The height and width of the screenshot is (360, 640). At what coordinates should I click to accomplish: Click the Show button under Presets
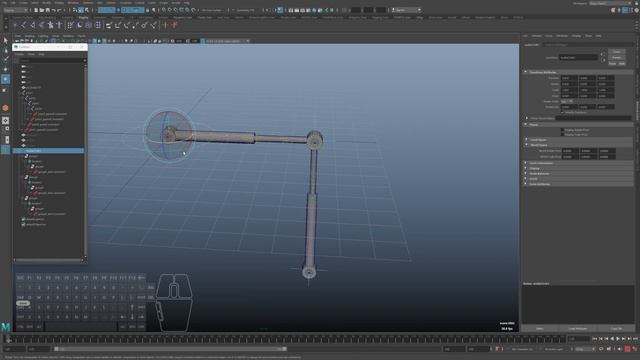click(x=612, y=64)
